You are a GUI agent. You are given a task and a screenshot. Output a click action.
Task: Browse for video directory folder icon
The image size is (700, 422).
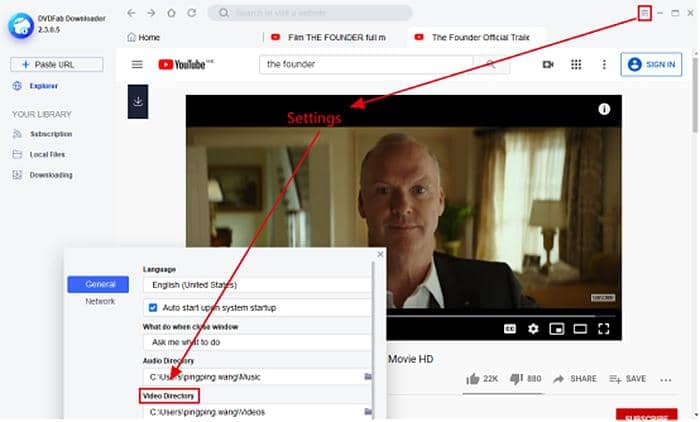(368, 411)
